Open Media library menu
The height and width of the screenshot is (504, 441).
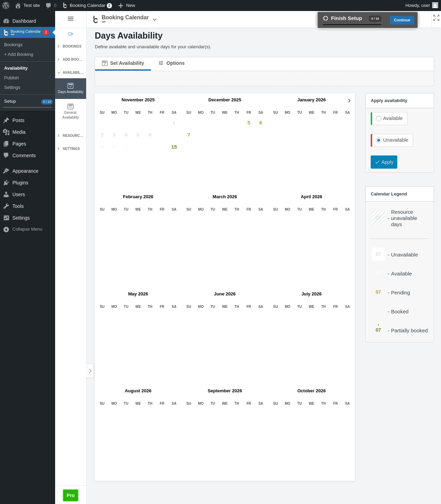click(28, 132)
